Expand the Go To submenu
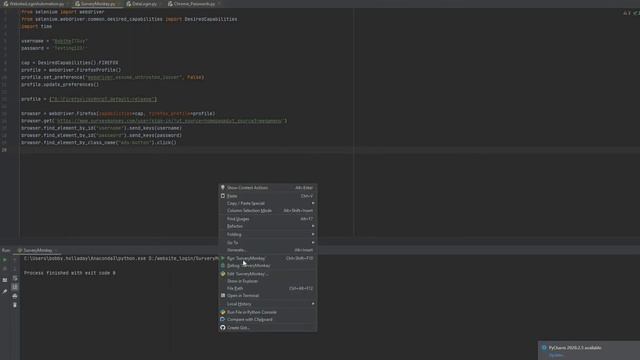Image resolution: width=640 pixels, height=360 pixels. pyautogui.click(x=267, y=242)
